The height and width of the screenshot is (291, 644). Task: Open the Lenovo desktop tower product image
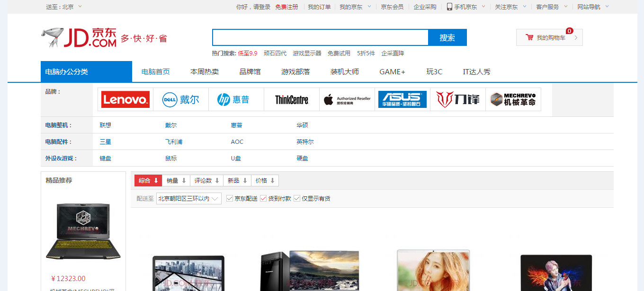coord(310,271)
